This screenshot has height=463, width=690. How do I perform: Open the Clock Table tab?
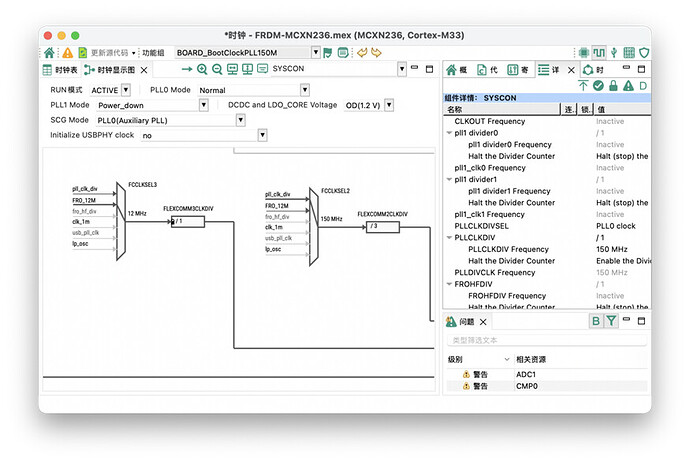(60, 70)
